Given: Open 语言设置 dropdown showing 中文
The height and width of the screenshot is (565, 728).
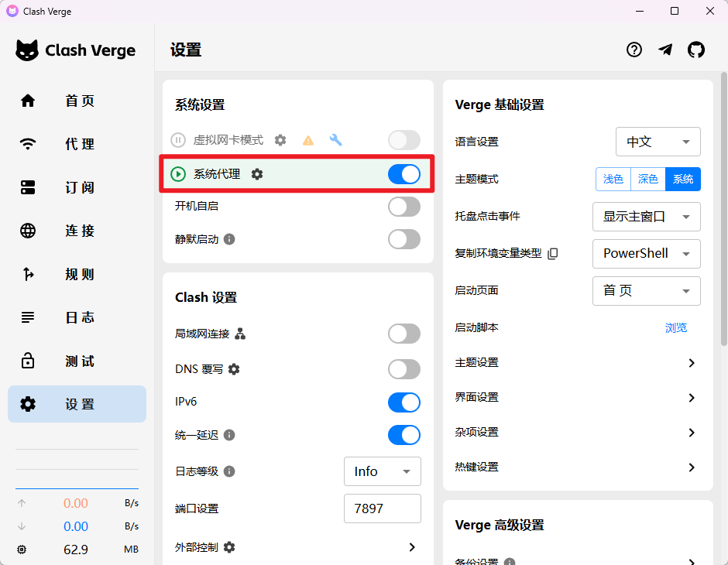Looking at the screenshot, I should tap(658, 142).
